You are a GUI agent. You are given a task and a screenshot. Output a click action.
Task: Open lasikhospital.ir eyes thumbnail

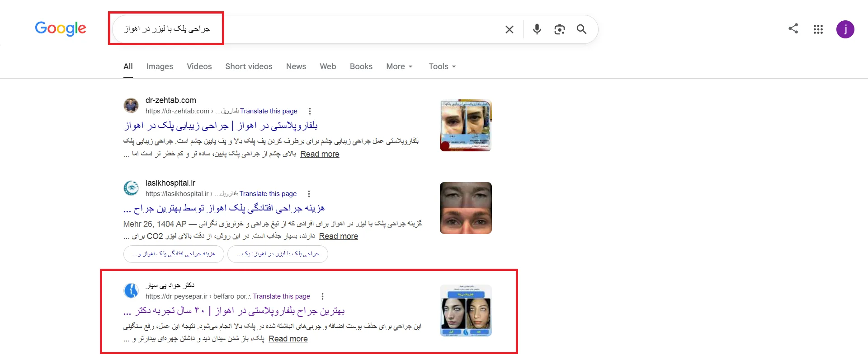(466, 208)
